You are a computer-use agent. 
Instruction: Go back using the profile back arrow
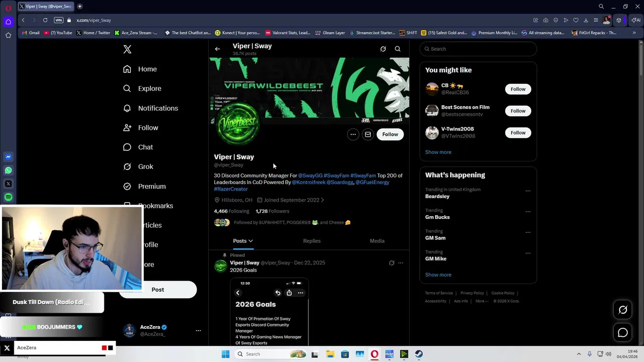tap(217, 49)
